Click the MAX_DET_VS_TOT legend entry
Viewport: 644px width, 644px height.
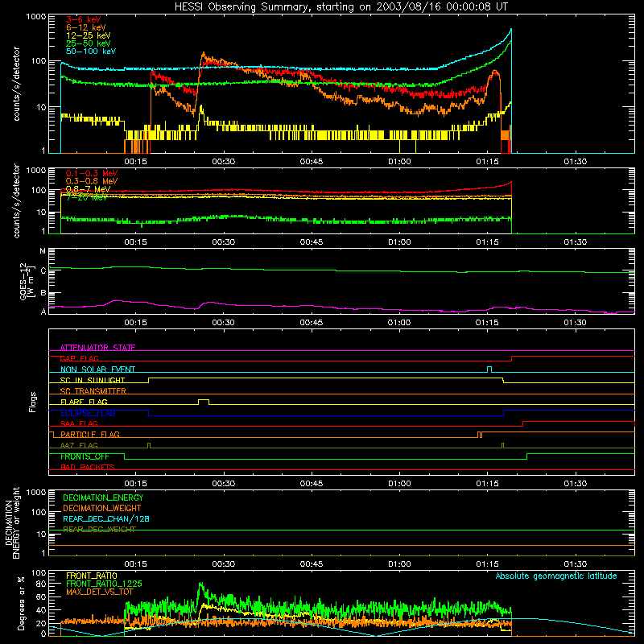(x=100, y=592)
